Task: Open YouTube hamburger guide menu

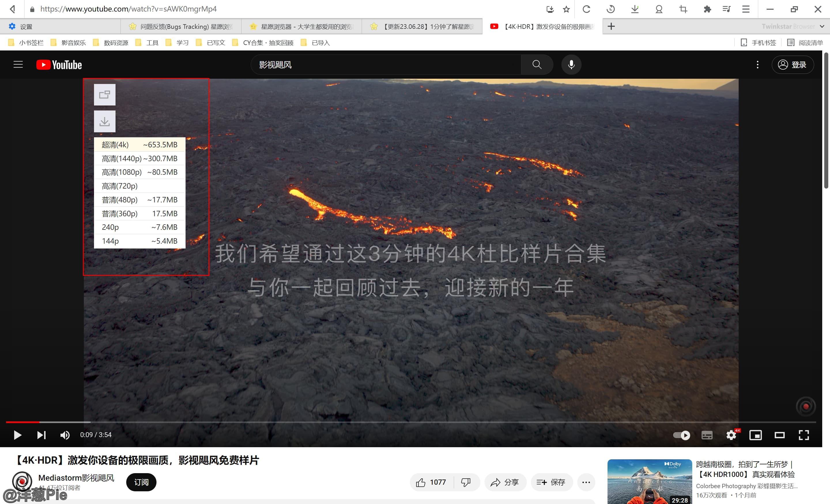Action: click(x=18, y=65)
